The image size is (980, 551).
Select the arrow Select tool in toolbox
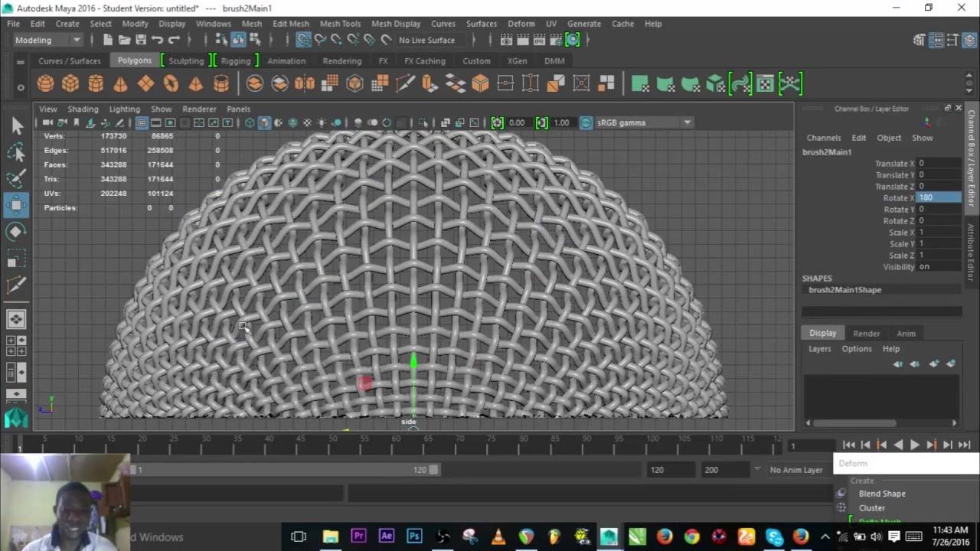[x=16, y=126]
